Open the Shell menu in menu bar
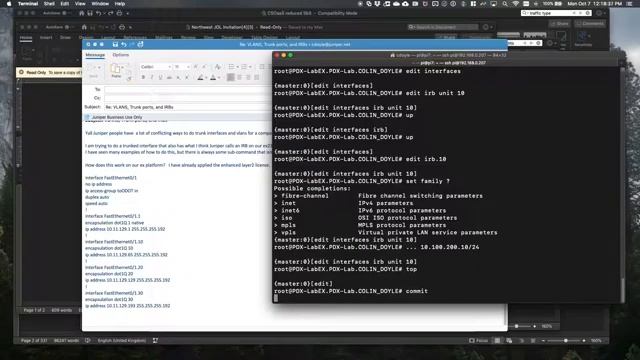The height and width of the screenshot is (360, 640). pyautogui.click(x=49, y=4)
